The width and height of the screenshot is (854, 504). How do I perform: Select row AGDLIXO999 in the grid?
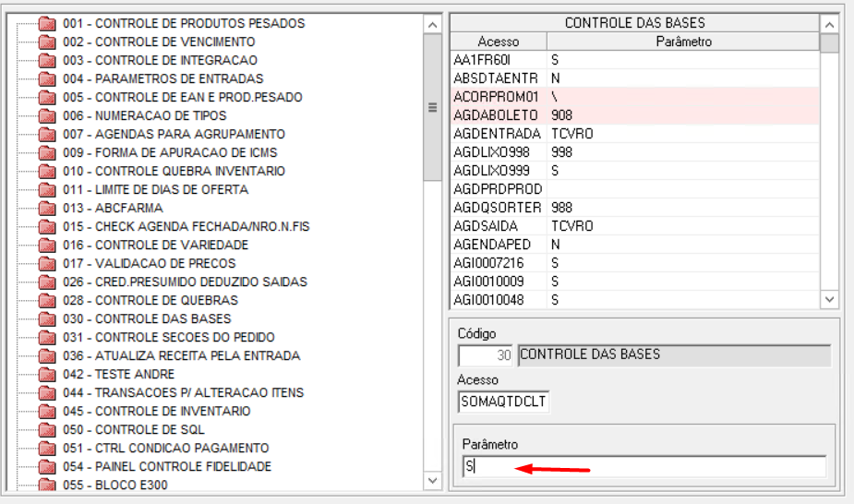(x=634, y=171)
